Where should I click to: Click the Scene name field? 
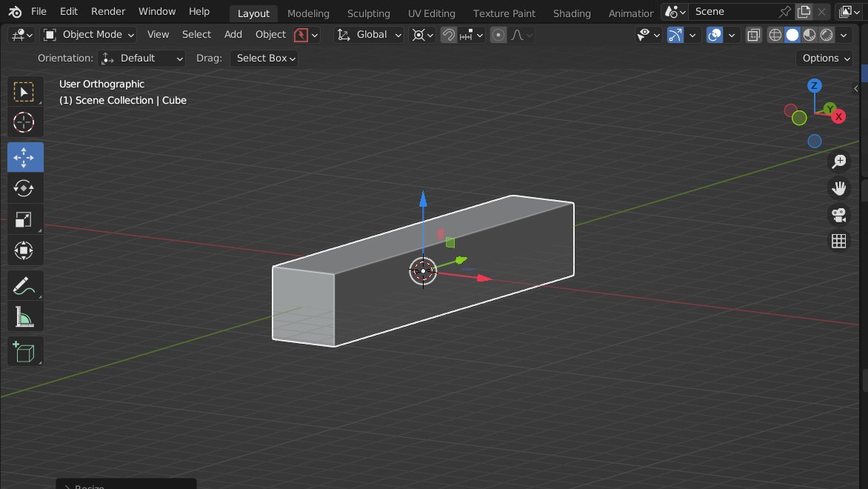tap(733, 12)
